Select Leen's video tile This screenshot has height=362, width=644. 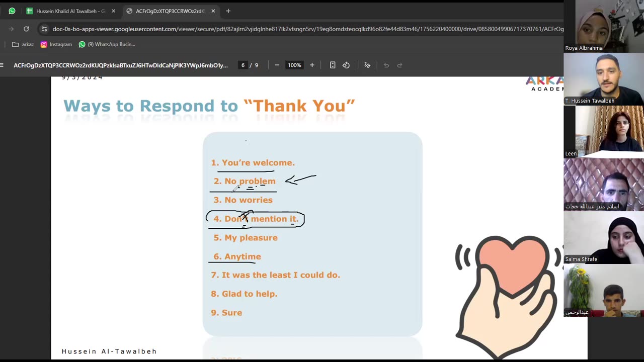tap(604, 132)
